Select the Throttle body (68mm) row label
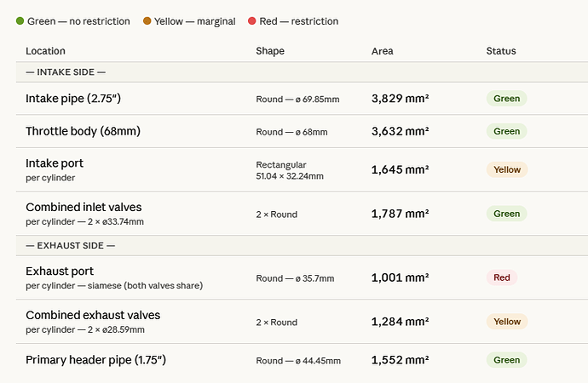The height and width of the screenshot is (383, 588). [x=83, y=131]
